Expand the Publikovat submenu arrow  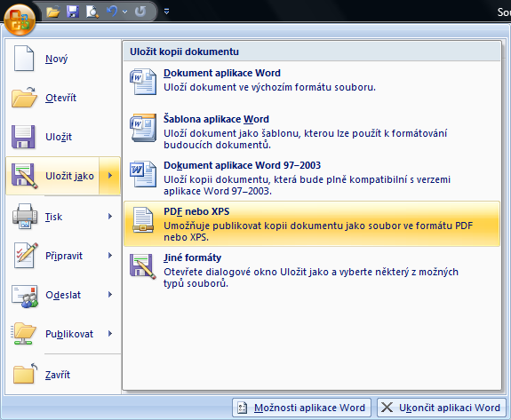pos(110,334)
